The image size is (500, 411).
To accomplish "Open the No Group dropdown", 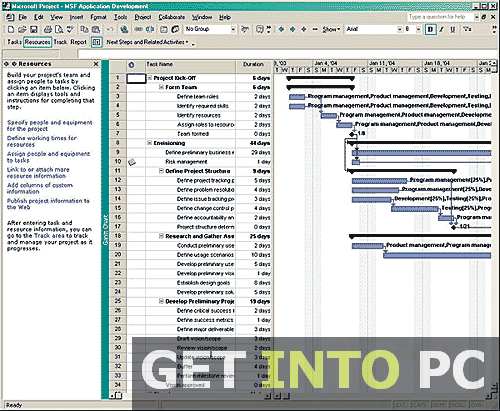I will tap(233, 29).
